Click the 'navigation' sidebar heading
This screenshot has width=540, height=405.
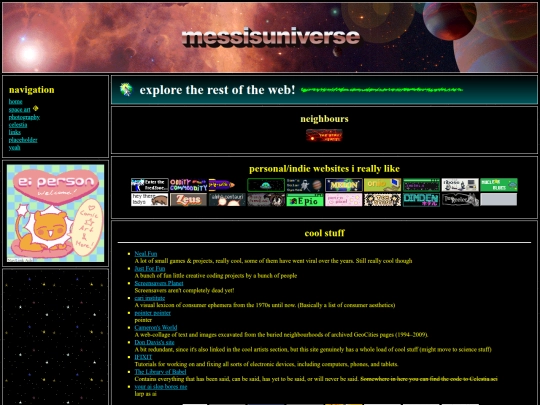[x=32, y=90]
